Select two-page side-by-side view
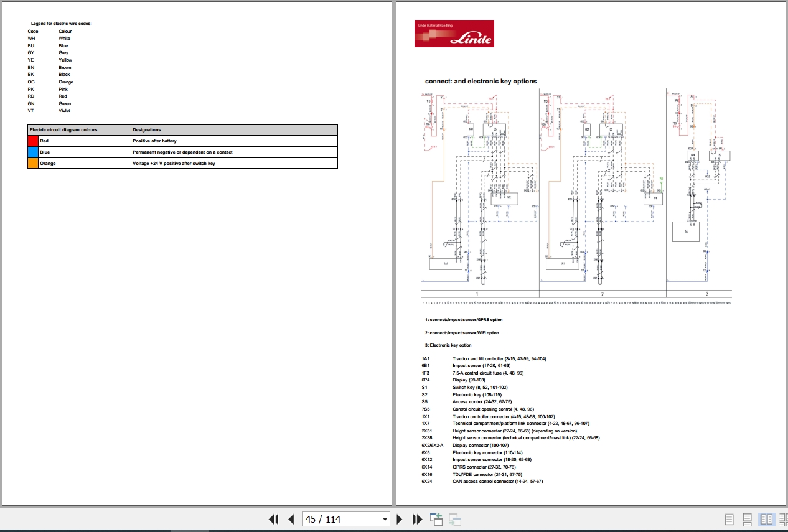Screen dimensions: 788x532 [x=766, y=519]
